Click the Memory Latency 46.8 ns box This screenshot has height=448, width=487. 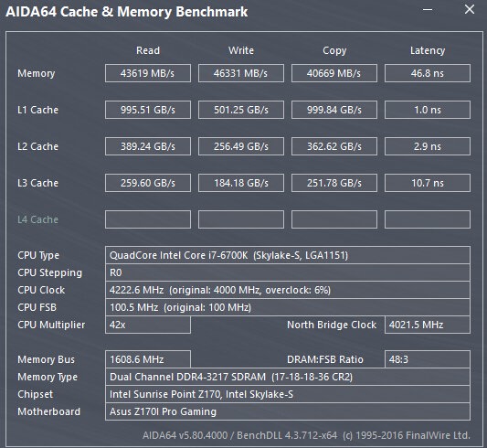coord(428,73)
